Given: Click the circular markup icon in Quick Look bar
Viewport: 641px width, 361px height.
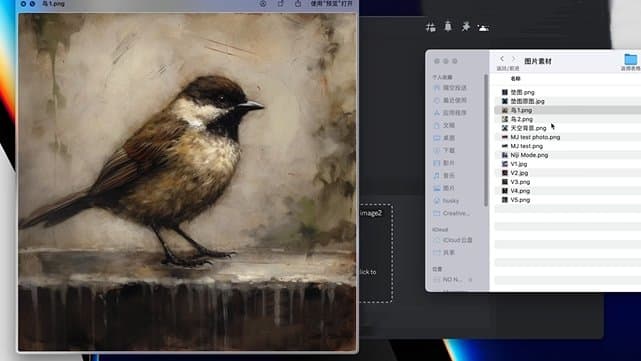Looking at the screenshot, I should (263, 4).
